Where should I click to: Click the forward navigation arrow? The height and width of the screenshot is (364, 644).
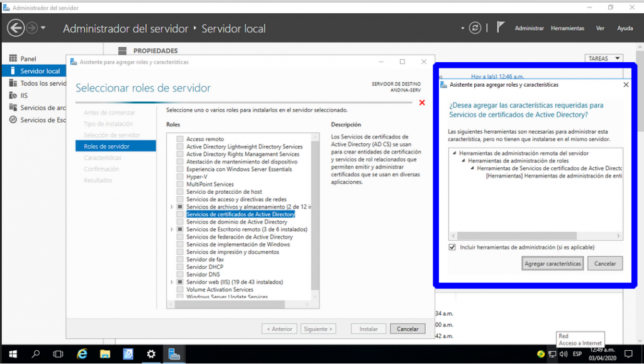[31, 28]
